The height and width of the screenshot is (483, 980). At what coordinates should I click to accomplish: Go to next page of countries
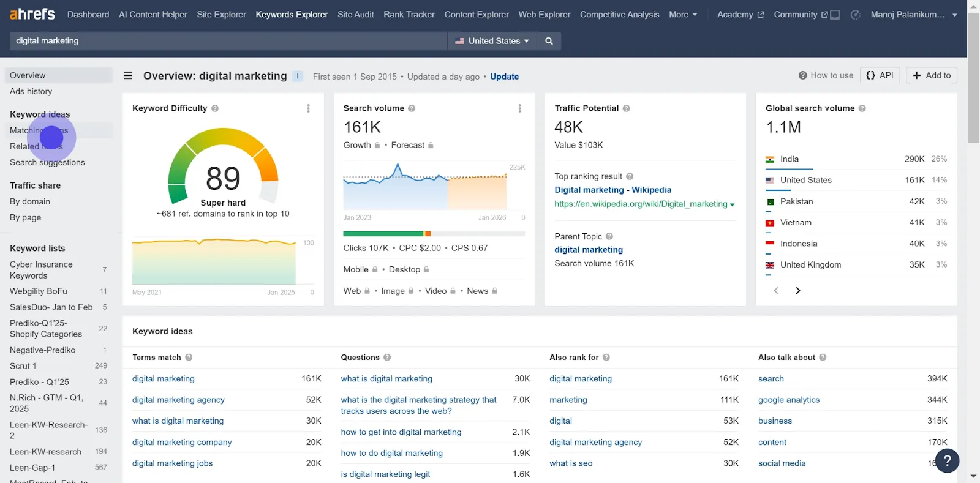coord(797,291)
